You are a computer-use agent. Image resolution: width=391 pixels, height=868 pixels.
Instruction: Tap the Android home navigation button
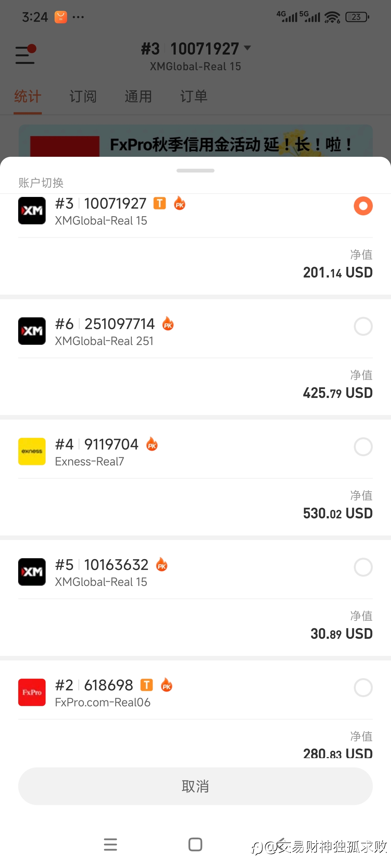(195, 844)
